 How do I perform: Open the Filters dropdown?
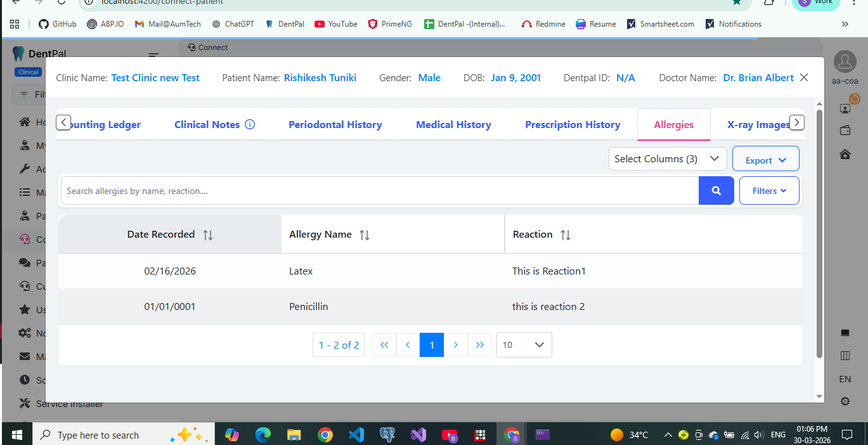click(x=768, y=191)
